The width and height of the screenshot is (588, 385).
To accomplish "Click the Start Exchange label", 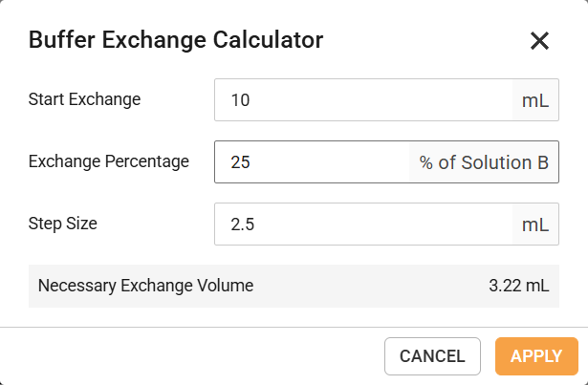I will pyautogui.click(x=85, y=99).
